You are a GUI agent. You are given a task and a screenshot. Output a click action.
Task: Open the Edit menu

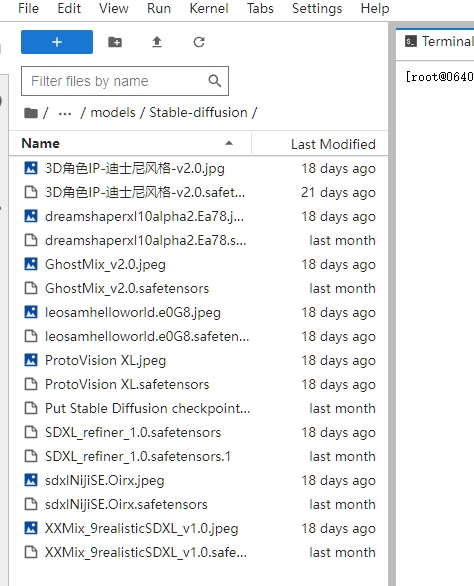(x=69, y=8)
